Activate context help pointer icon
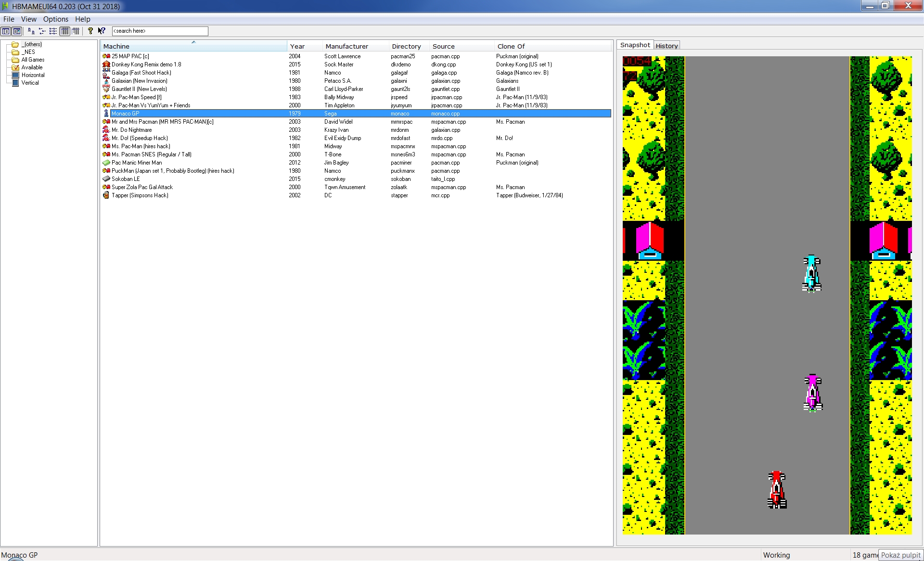The image size is (924, 561). click(101, 31)
